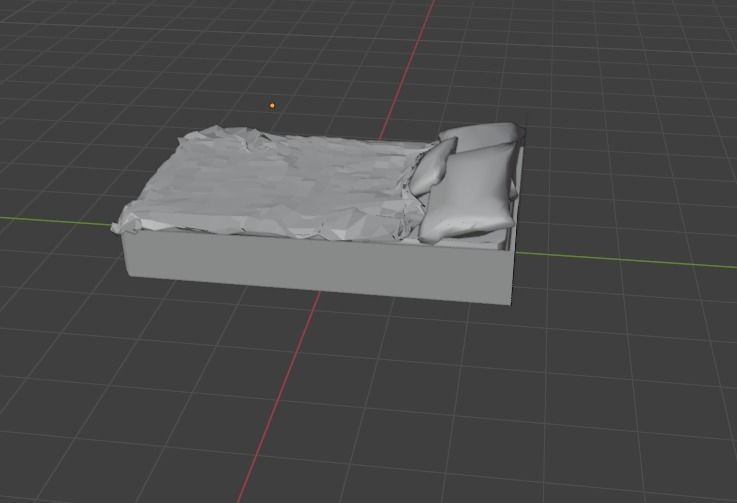Select the box-shaped bed frame base

pos(319,267)
